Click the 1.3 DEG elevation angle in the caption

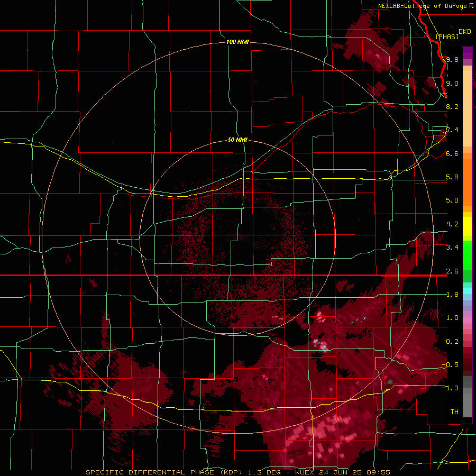266,472
